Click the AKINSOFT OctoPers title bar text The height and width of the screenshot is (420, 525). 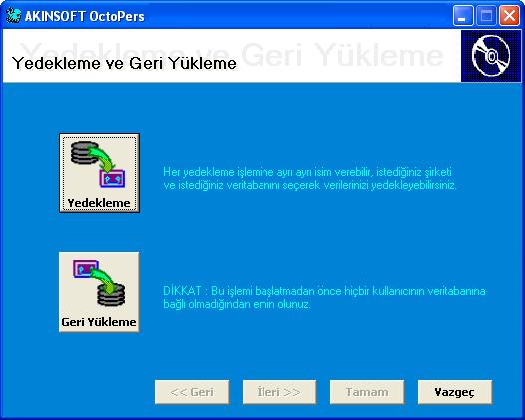(x=85, y=16)
